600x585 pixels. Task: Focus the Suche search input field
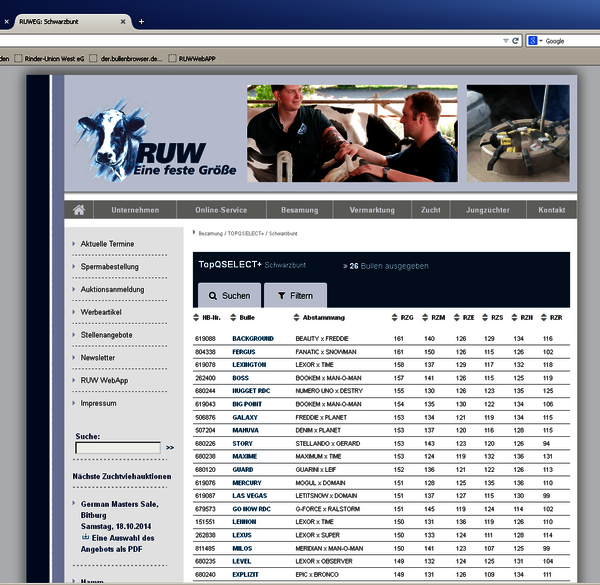(x=118, y=448)
